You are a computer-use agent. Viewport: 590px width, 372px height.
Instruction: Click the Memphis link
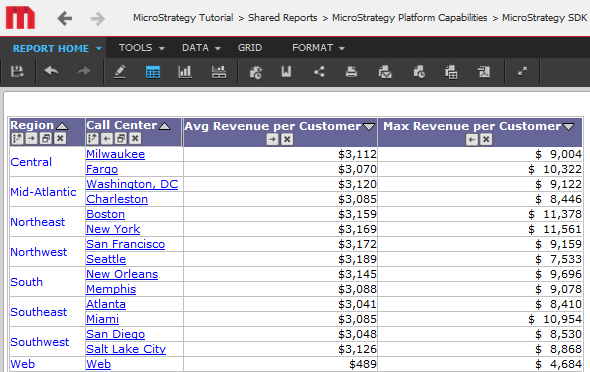(x=111, y=289)
